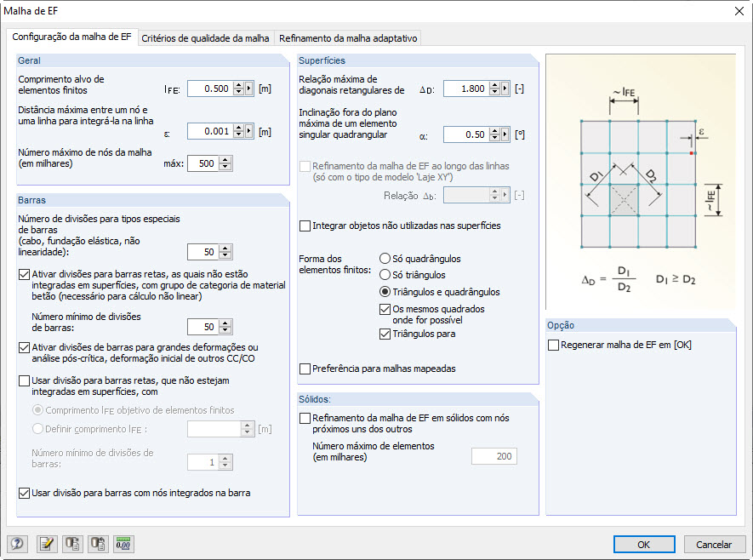Open the arrow menu next to ΔD 1.800 field
This screenshot has width=753, height=560.
coord(505,89)
